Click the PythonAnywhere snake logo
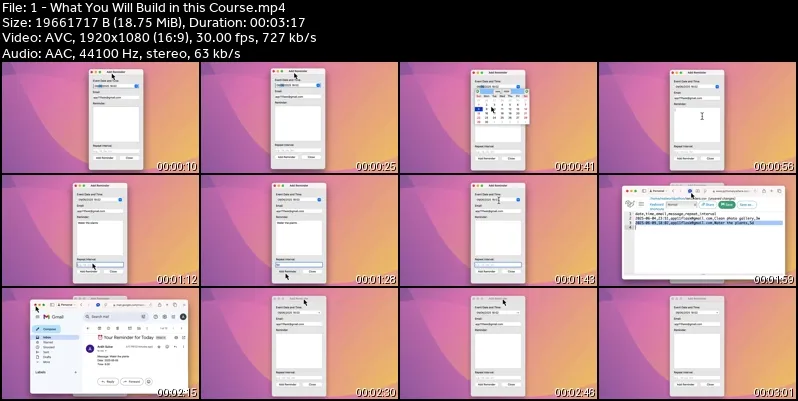Image resolution: width=798 pixels, height=401 pixels. click(x=630, y=204)
